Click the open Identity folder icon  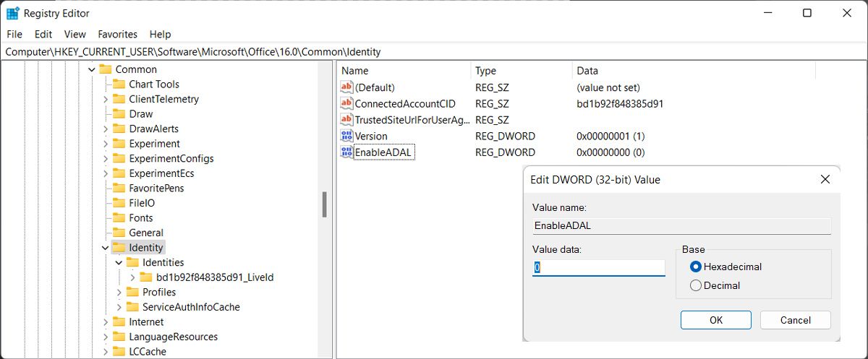point(119,248)
